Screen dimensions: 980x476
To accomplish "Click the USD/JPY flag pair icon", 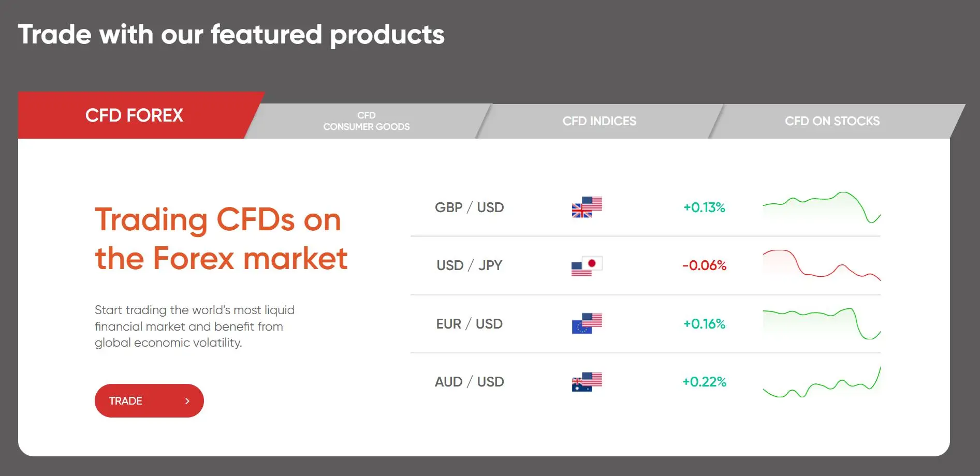I will click(587, 265).
